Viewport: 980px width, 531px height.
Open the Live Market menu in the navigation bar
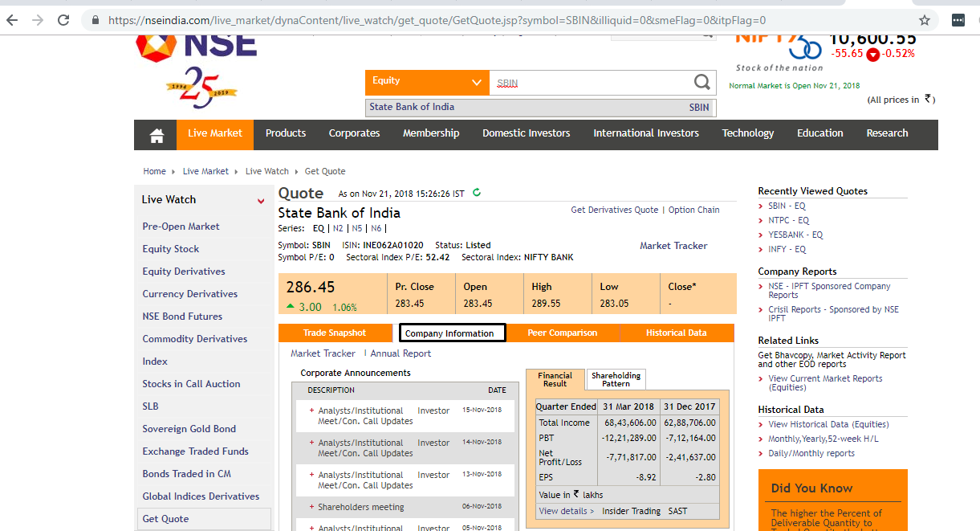tap(215, 133)
